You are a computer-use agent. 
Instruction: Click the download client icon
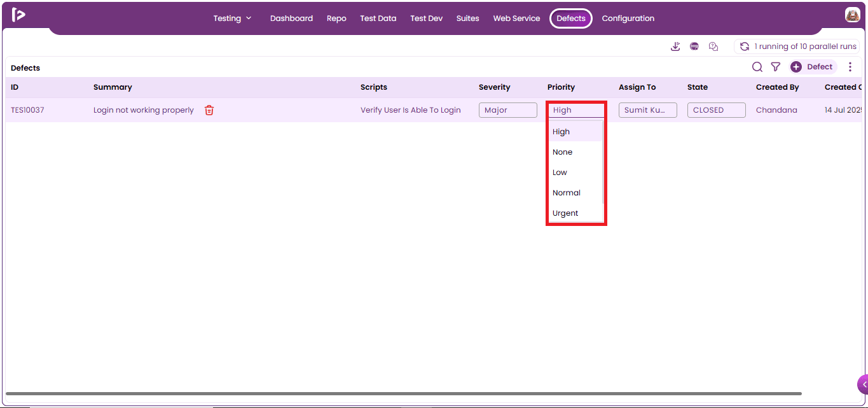[x=675, y=46]
